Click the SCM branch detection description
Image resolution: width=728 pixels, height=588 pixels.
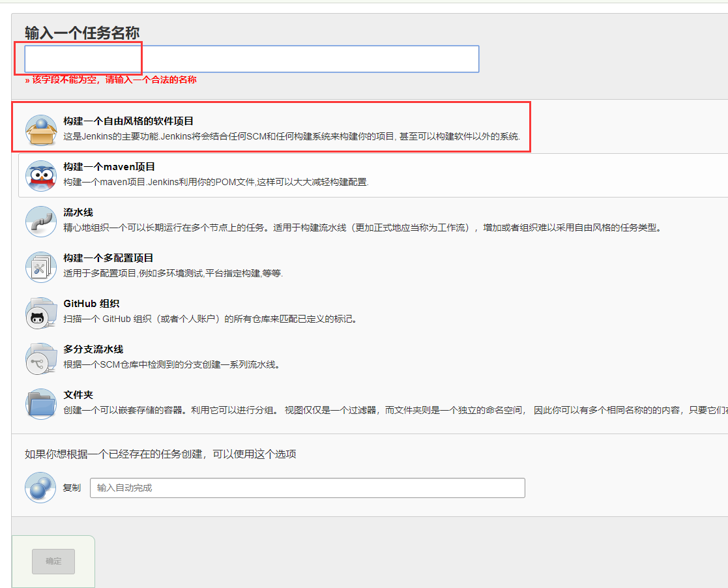click(x=172, y=364)
